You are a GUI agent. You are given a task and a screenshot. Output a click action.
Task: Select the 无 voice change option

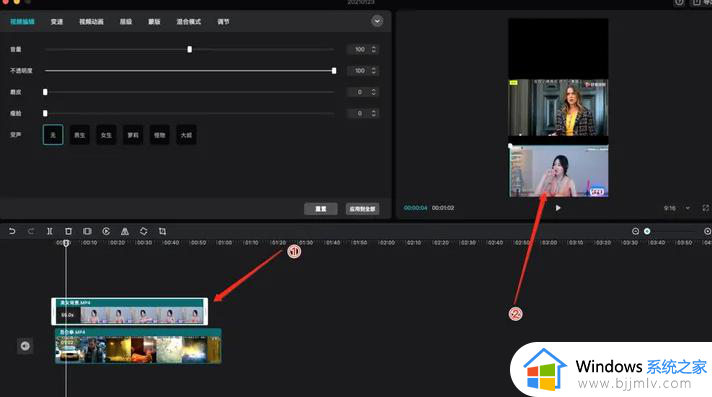click(x=53, y=135)
